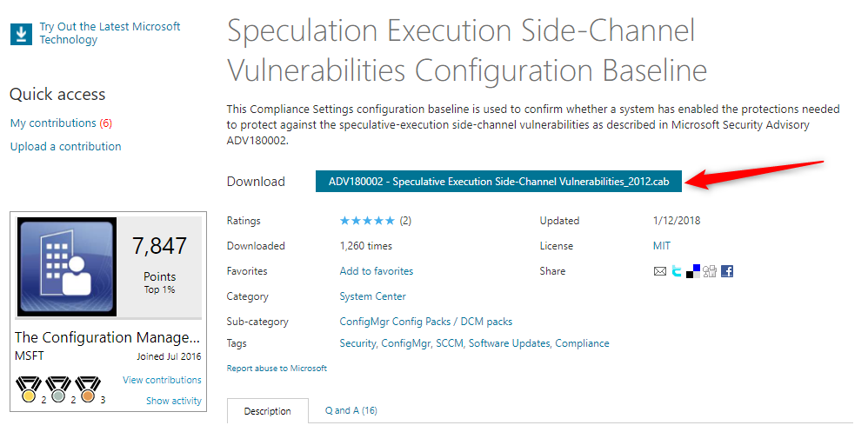Share on Twitter bird icon
The width and height of the screenshot is (868, 432).
click(677, 271)
